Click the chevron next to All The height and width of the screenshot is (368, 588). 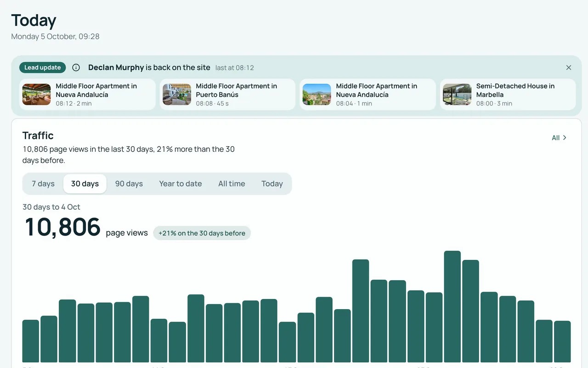(x=565, y=138)
